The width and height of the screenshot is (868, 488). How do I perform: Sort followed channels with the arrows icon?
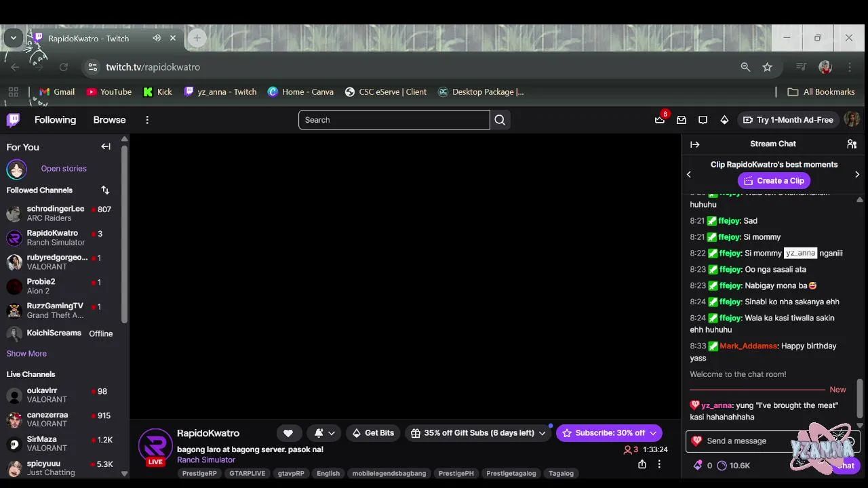coord(105,190)
